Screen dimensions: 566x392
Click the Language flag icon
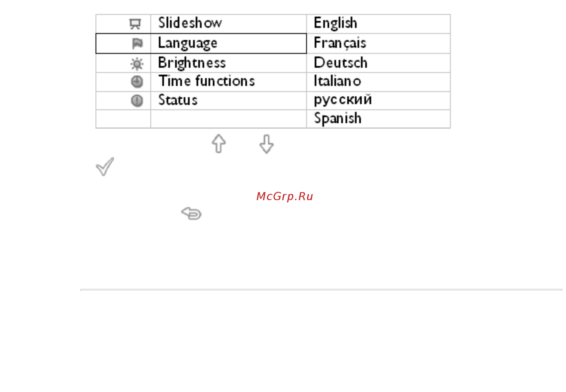click(x=137, y=43)
